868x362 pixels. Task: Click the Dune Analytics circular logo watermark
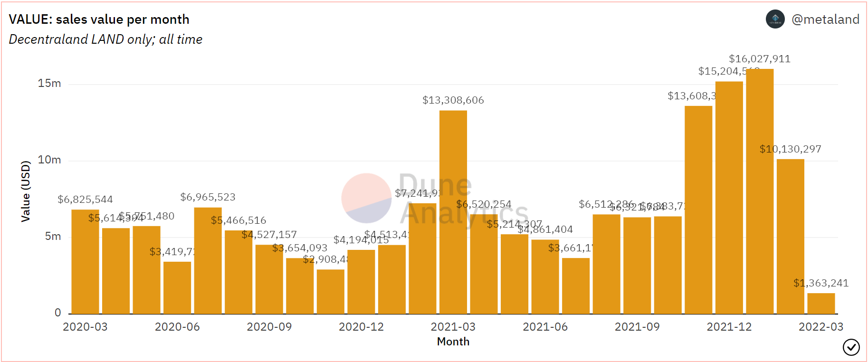click(366, 198)
